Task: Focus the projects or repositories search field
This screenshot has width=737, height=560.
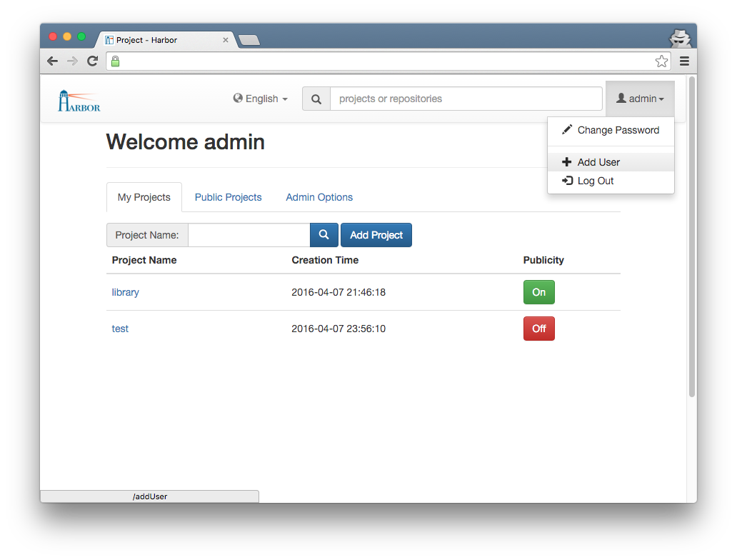Action: click(466, 99)
